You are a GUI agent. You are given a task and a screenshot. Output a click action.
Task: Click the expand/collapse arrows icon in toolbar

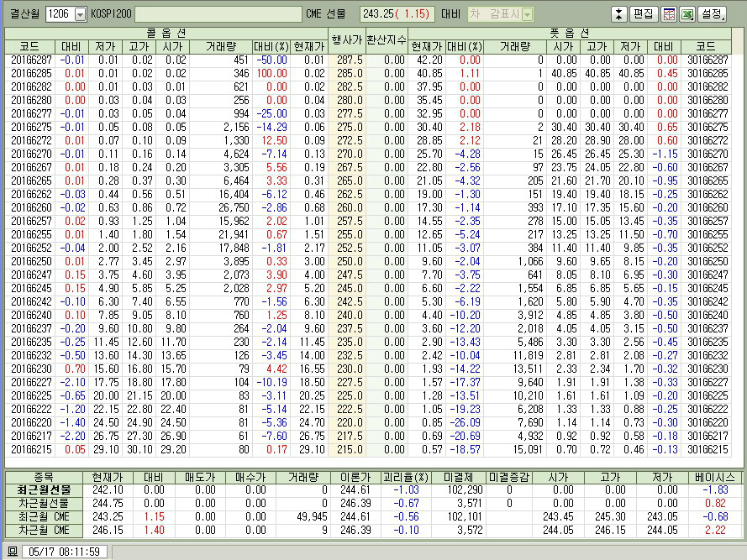618,14
